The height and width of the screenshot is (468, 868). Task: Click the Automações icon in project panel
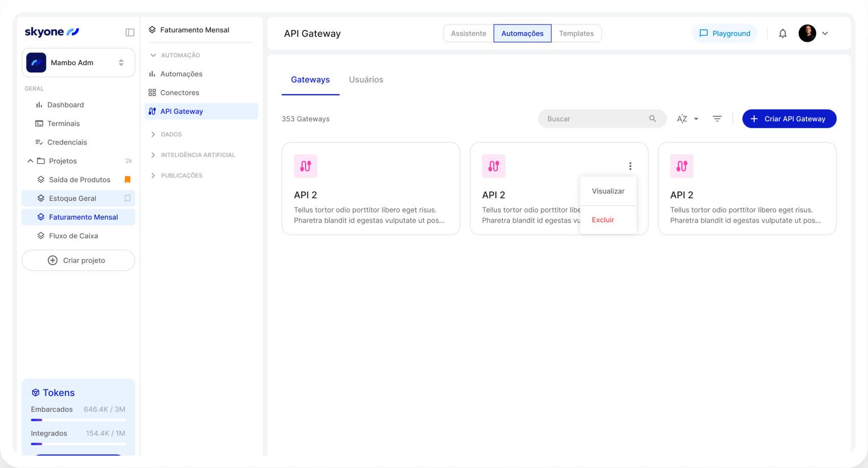[x=152, y=74]
